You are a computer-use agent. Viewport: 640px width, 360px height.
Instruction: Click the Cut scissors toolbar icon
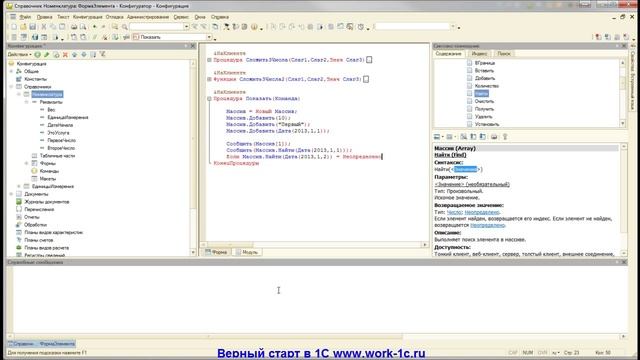[x=44, y=27]
